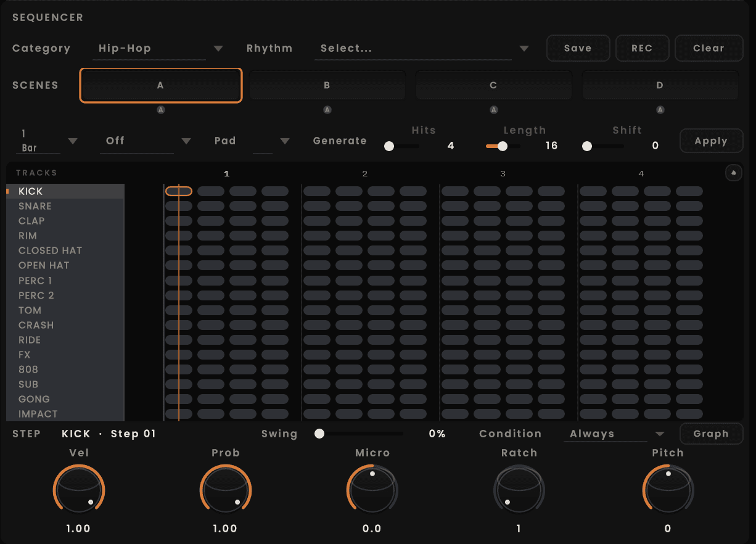Switch to scene C
756x544 pixels.
493,85
